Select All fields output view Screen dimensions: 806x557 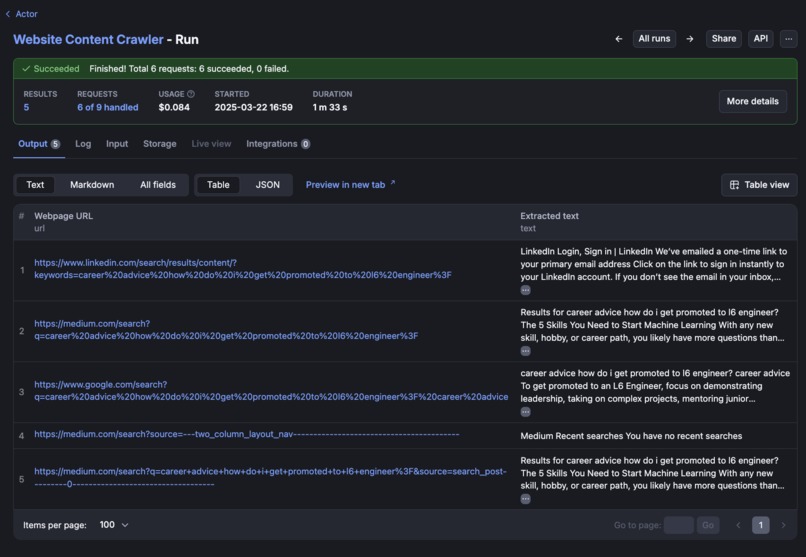[158, 185]
